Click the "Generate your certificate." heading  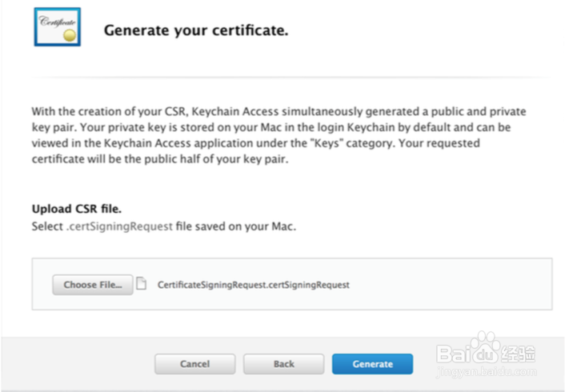click(x=195, y=31)
